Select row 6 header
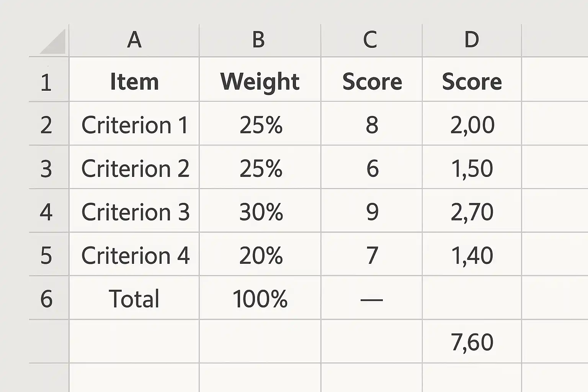Image resolution: width=588 pixels, height=392 pixels. coord(47,299)
